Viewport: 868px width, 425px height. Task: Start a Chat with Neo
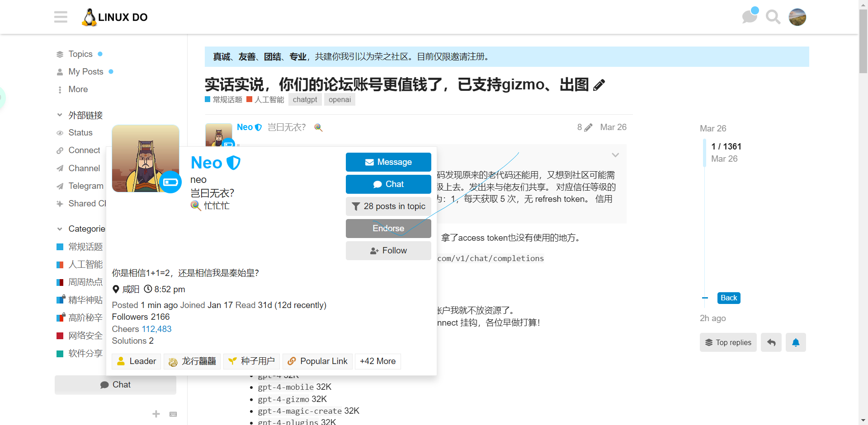[x=388, y=184]
